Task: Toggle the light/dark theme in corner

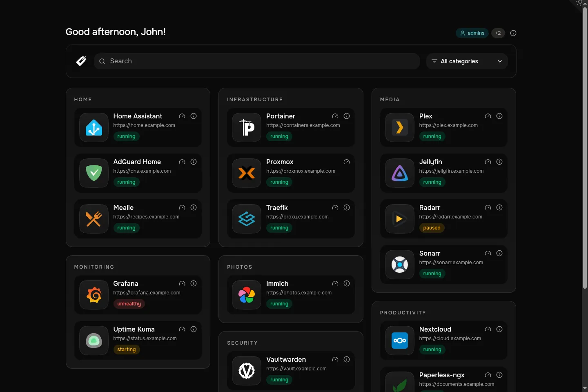Action: [579, 3]
